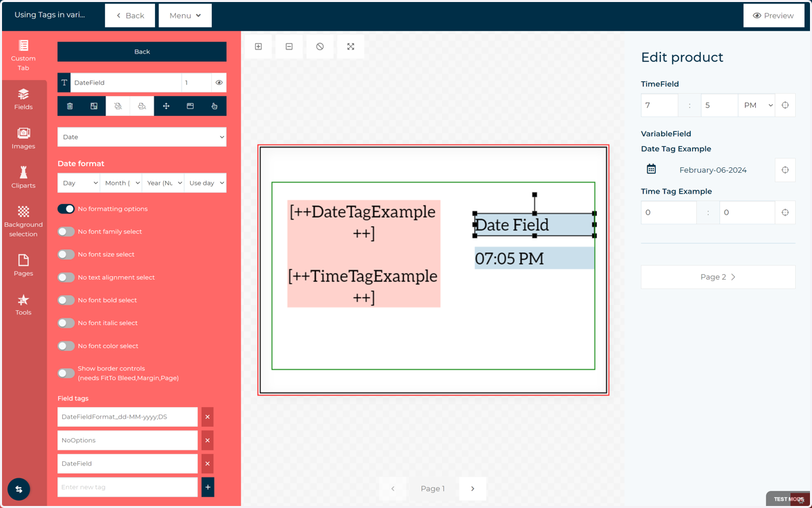
Task: Toggle No font size select switch
Action: [x=66, y=255]
